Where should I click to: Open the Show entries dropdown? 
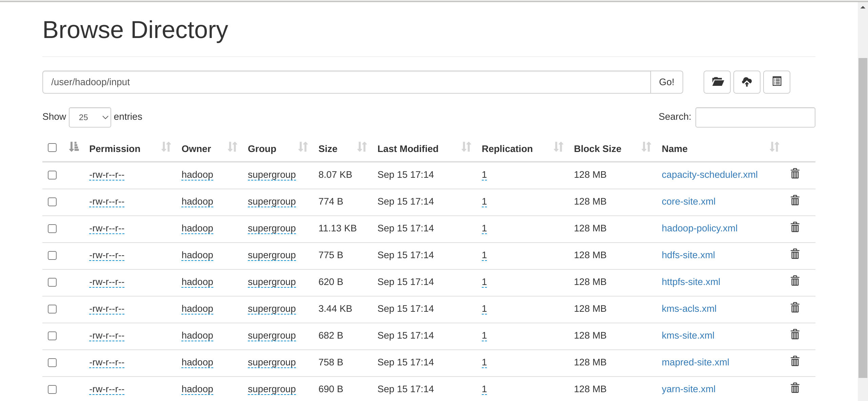coord(90,117)
